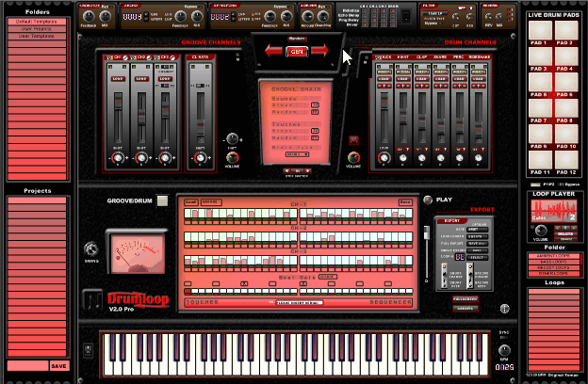Image resolution: width=588 pixels, height=384 pixels.
Task: Click the Random label above GEN
Action: 298,39
